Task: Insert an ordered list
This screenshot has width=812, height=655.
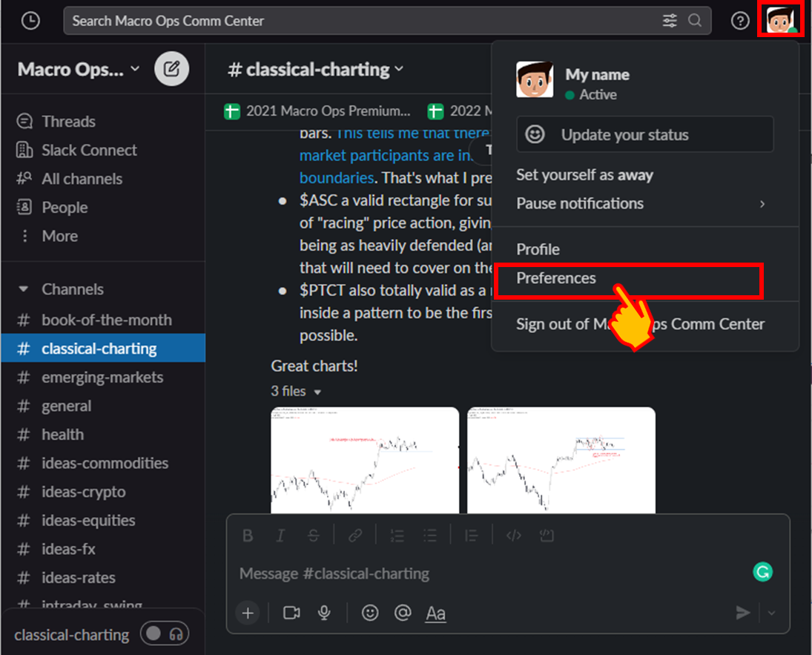Action: (x=397, y=536)
